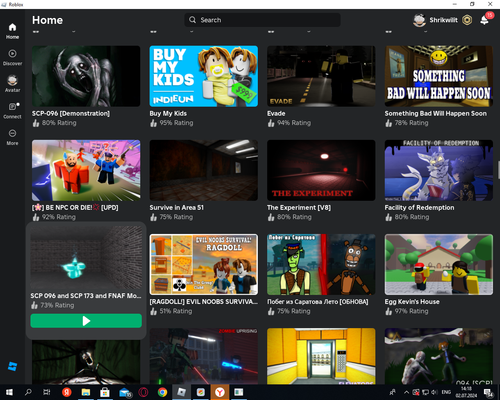Click the 94% Rating under Evade

coord(294,123)
